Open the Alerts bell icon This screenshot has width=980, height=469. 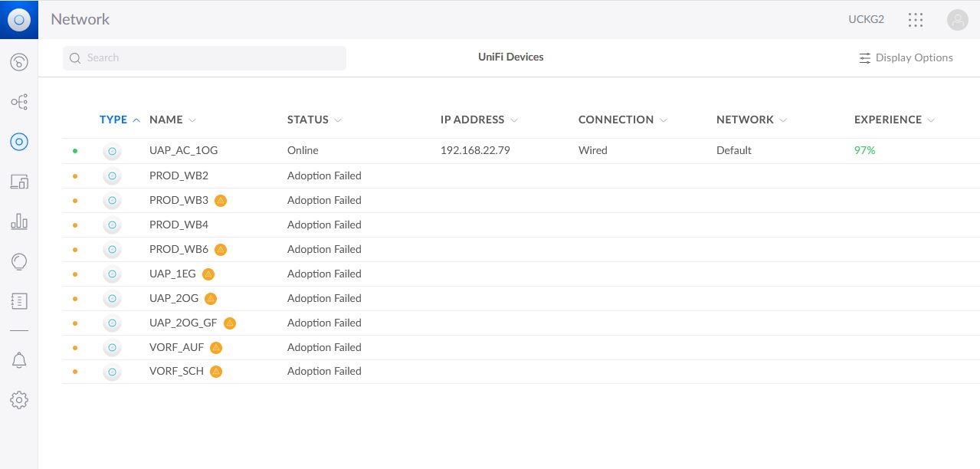click(x=19, y=360)
